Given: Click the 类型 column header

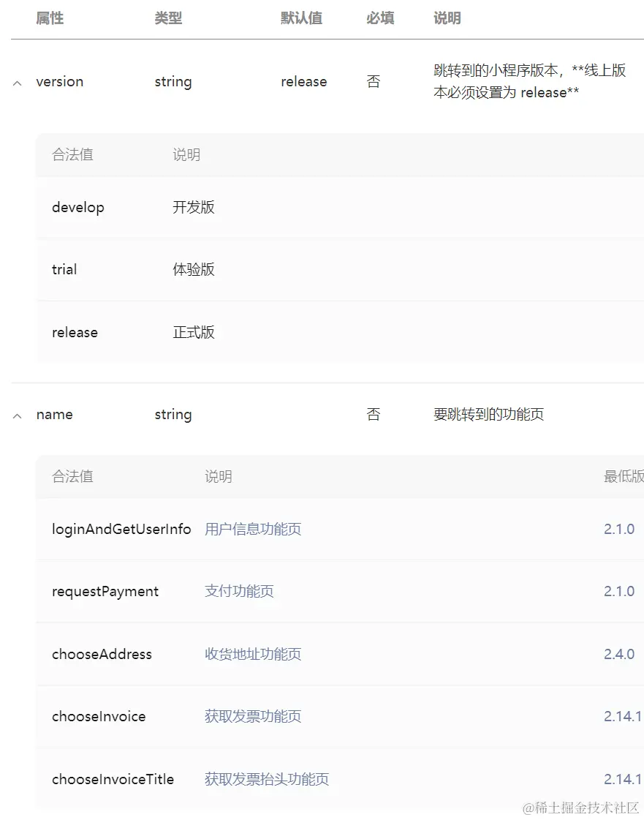Looking at the screenshot, I should (x=168, y=18).
